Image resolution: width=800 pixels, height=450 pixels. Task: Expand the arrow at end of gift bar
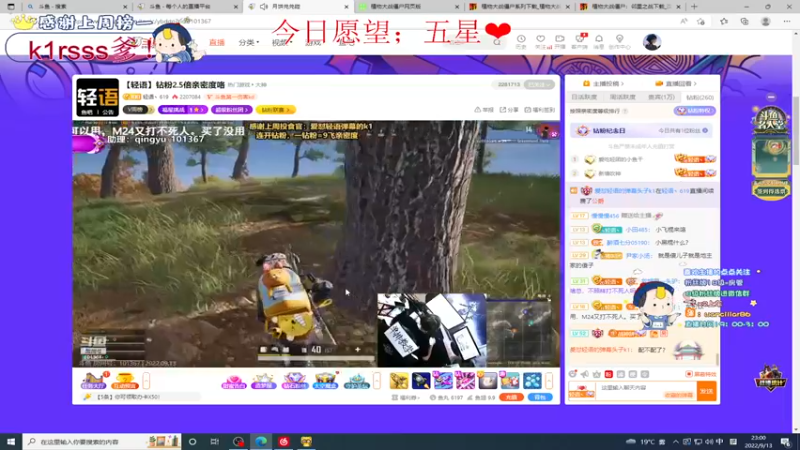[549, 381]
